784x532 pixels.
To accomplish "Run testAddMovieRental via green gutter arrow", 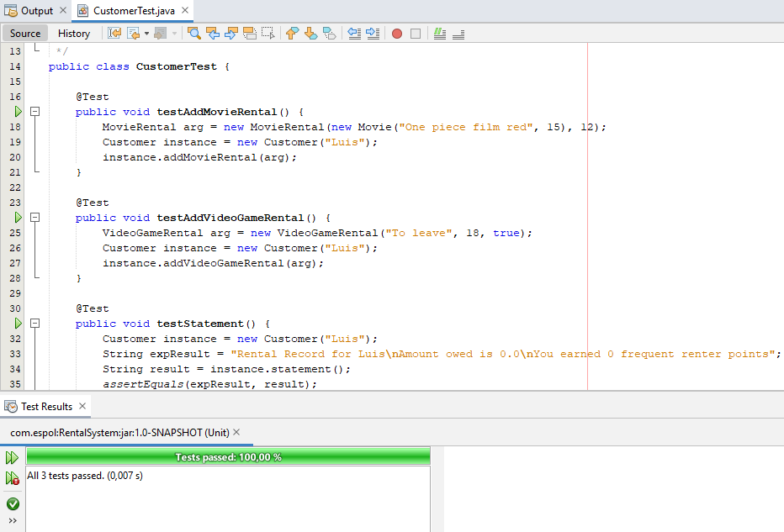I will coord(17,111).
